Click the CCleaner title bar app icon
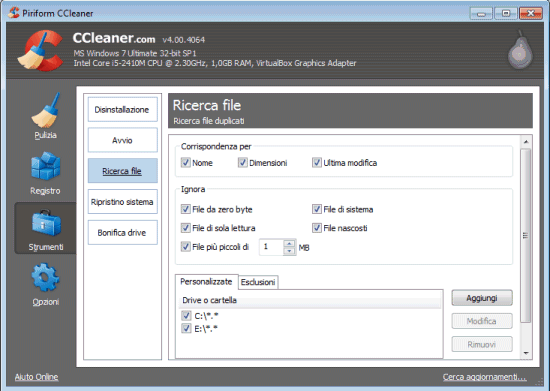The image size is (550, 391). (x=14, y=13)
